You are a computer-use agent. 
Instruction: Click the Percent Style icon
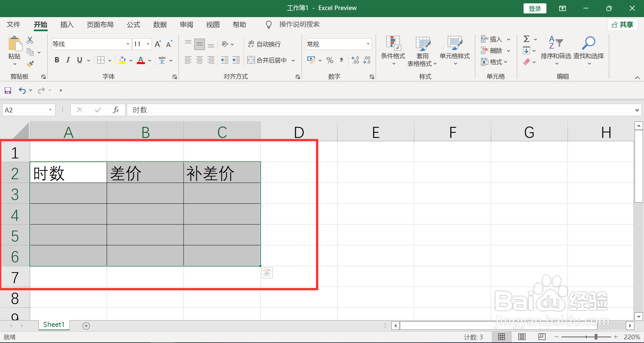coord(330,60)
